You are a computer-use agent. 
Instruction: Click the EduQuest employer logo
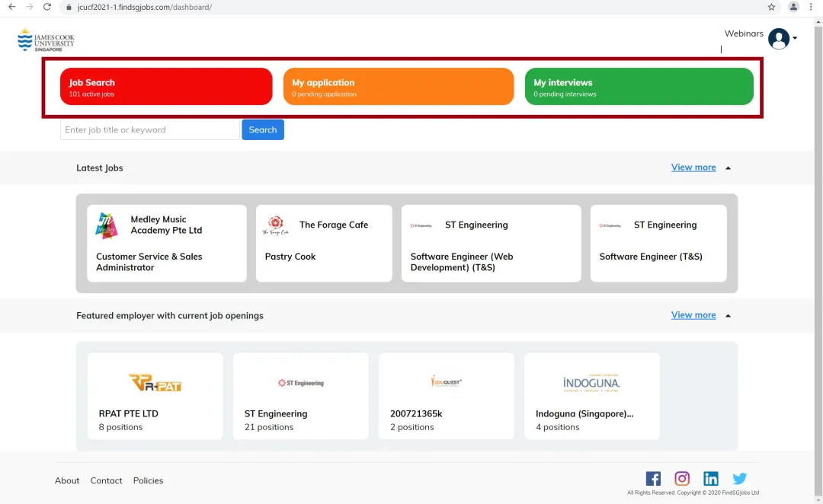coord(446,381)
